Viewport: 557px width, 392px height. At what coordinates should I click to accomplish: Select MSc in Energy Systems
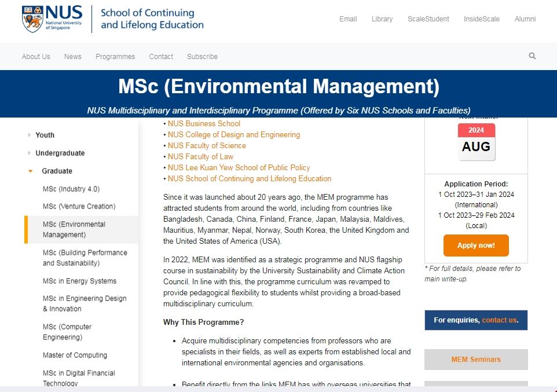point(79,281)
